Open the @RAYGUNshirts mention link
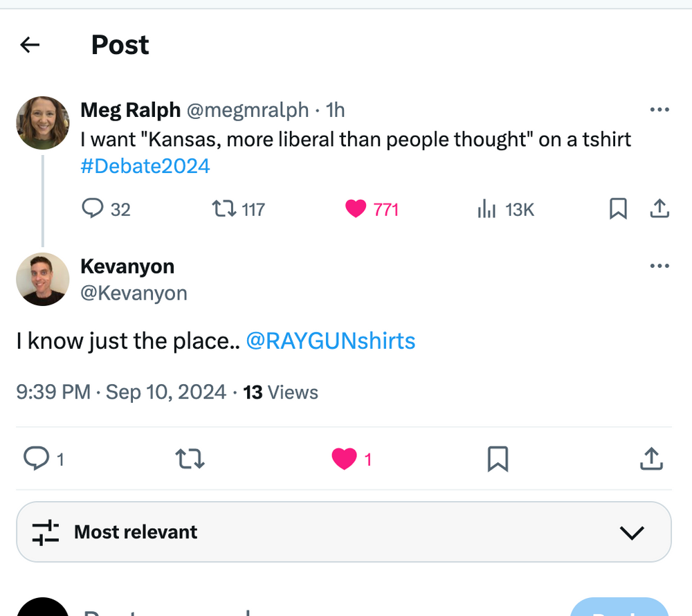The image size is (692, 616). click(x=331, y=341)
